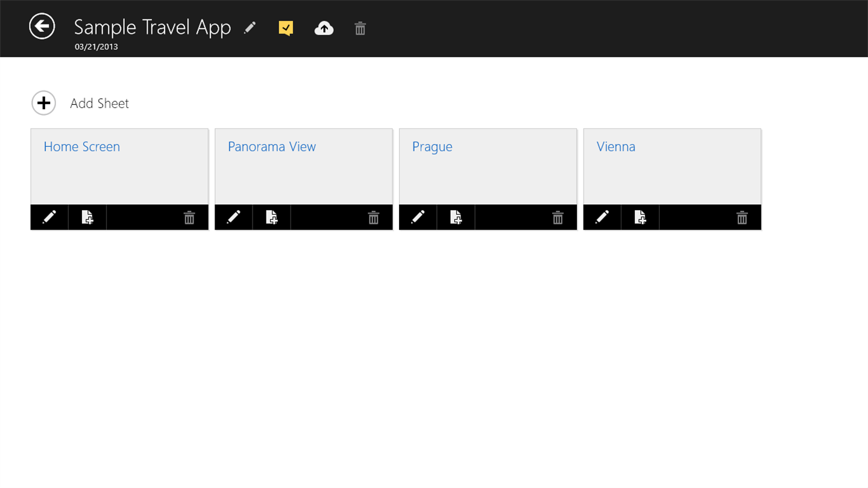Click the back arrow button
868x488 pixels.
click(x=42, y=27)
